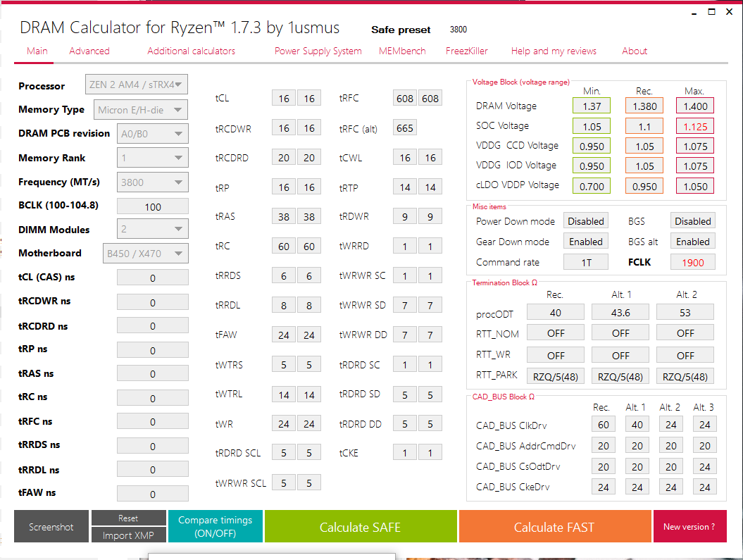The height and width of the screenshot is (560, 743).
Task: Click the FCLK value 1900
Action: tap(693, 262)
